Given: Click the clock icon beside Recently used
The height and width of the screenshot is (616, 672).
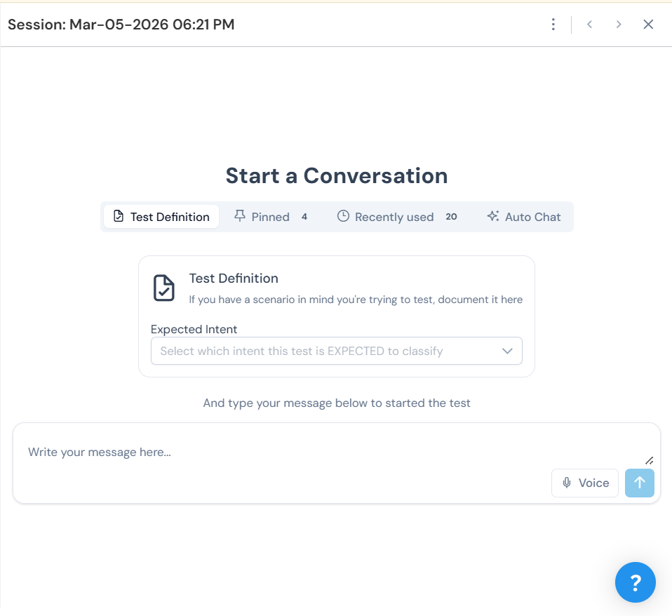Looking at the screenshot, I should click(343, 216).
